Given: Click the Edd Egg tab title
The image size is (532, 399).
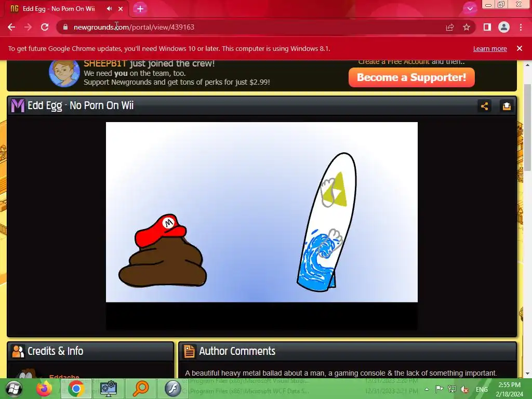Looking at the screenshot, I should click(58, 9).
